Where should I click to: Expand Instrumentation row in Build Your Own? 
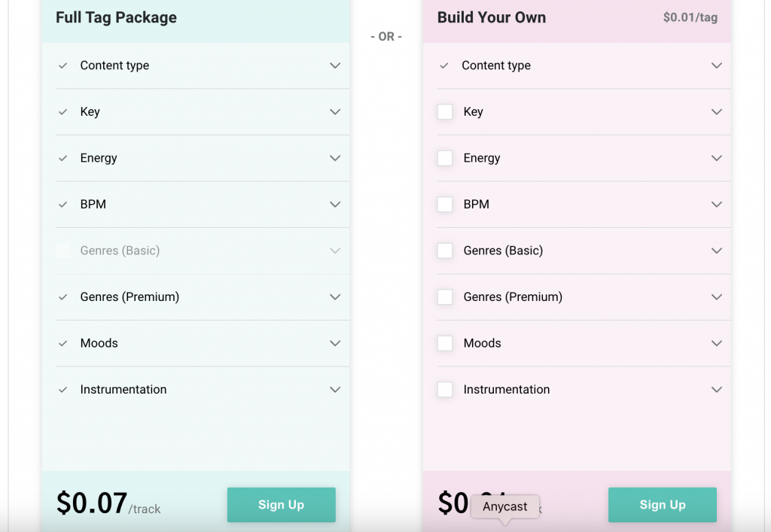(x=716, y=390)
